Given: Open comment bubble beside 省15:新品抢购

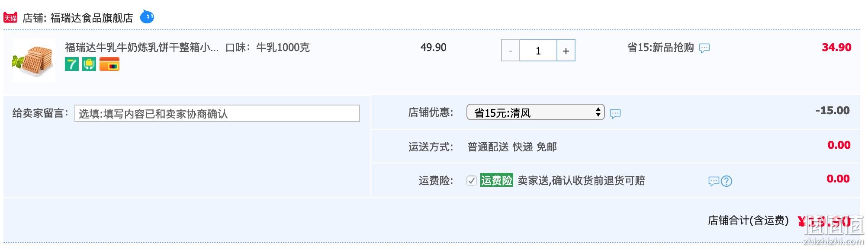Looking at the screenshot, I should (704, 48).
